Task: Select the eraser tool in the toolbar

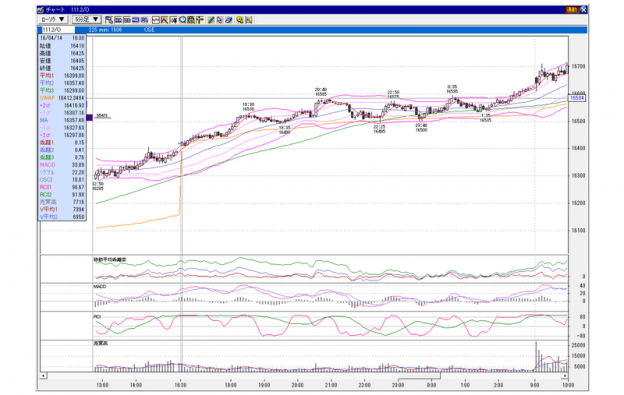Action: [x=228, y=19]
